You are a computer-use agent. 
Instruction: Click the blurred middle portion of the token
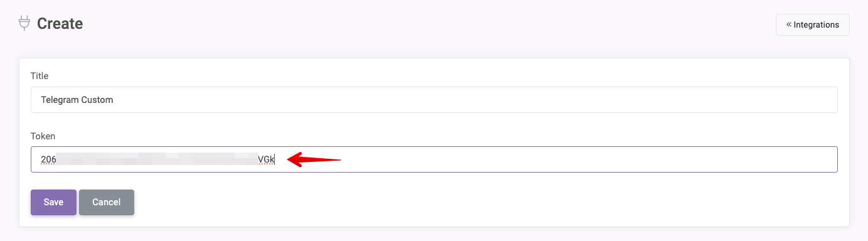pyautogui.click(x=157, y=159)
